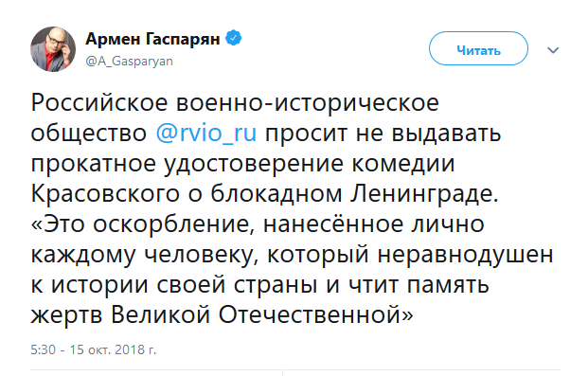The image size is (588, 376).
Task: Open the tweet timestamp 5:30 - 15 окт. 2018
Action: 94,349
